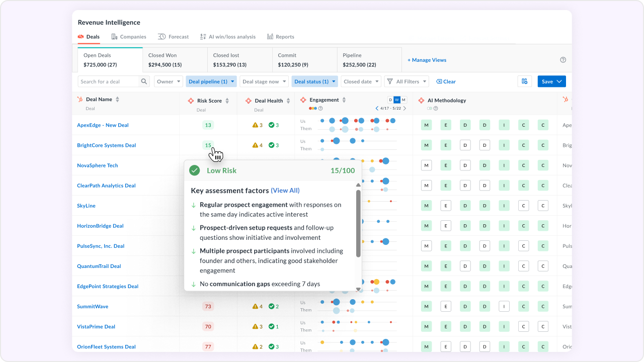This screenshot has height=362, width=644.
Task: Open AI win/loss analysis tab
Action: [228, 37]
